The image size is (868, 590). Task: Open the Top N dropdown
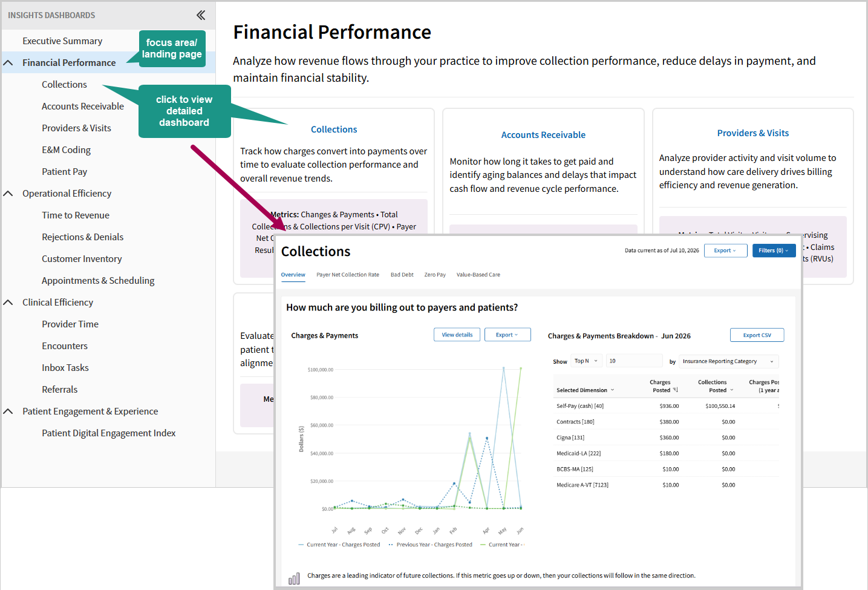[x=586, y=361]
